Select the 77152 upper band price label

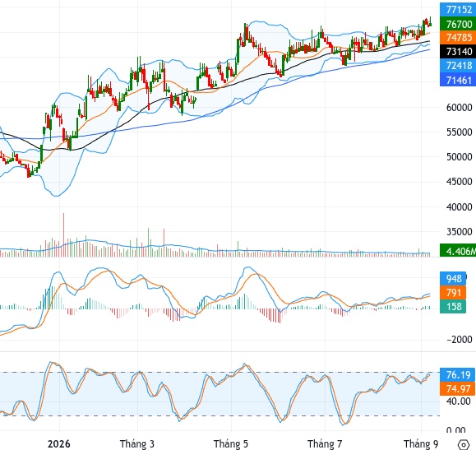(458, 9)
